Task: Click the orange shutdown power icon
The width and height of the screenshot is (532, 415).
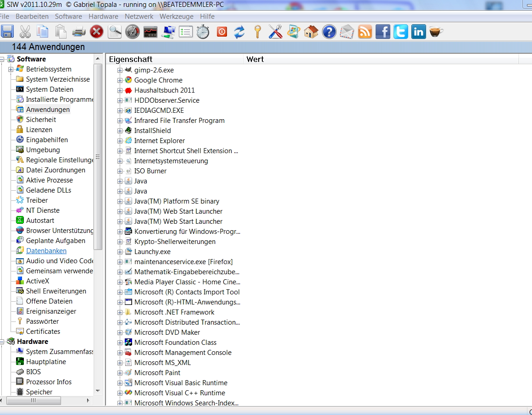Action: click(222, 32)
